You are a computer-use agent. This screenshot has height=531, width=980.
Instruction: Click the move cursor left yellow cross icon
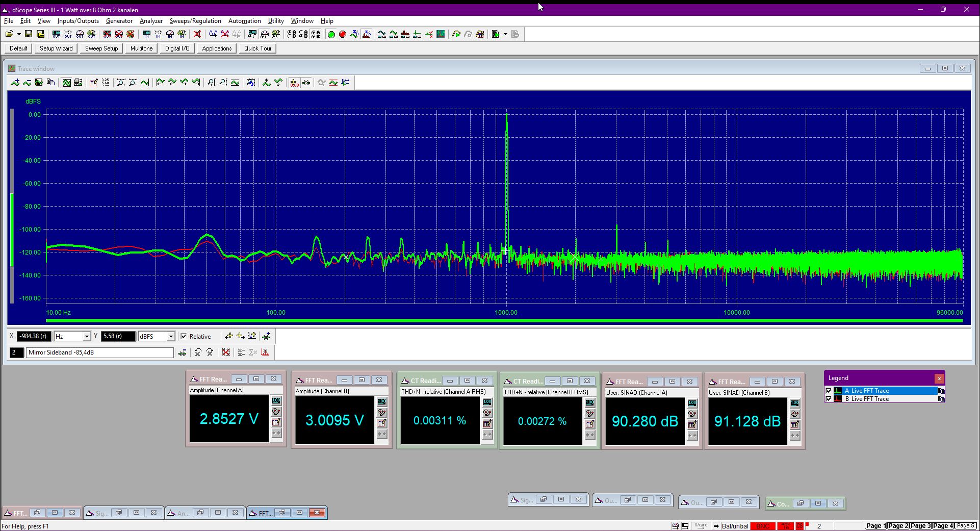(229, 336)
